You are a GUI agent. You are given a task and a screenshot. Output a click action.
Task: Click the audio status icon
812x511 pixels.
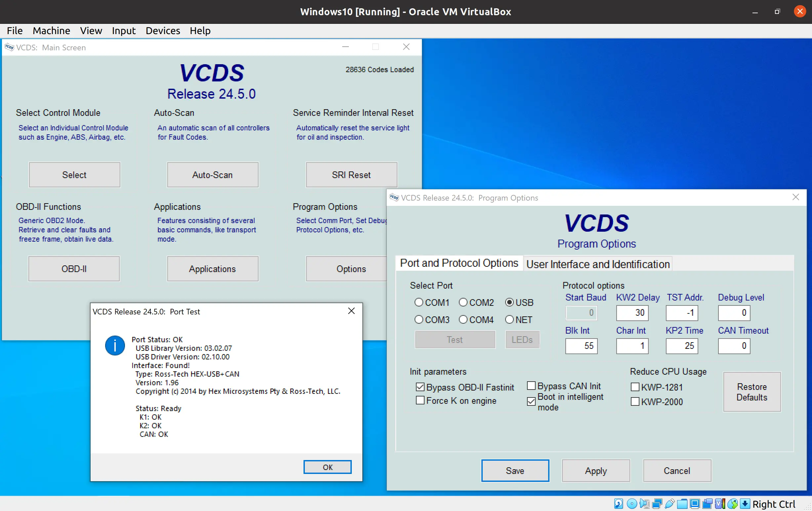[x=644, y=504]
